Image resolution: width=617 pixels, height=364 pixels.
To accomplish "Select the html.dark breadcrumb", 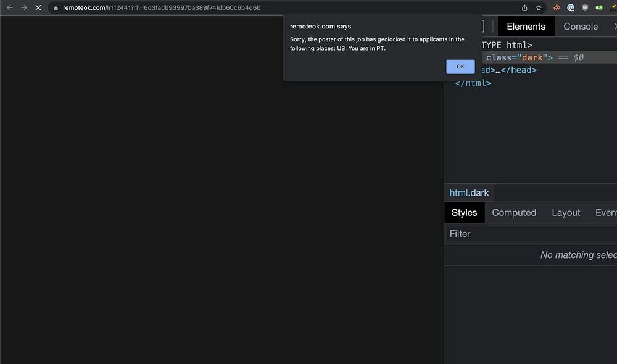I will pyautogui.click(x=469, y=193).
